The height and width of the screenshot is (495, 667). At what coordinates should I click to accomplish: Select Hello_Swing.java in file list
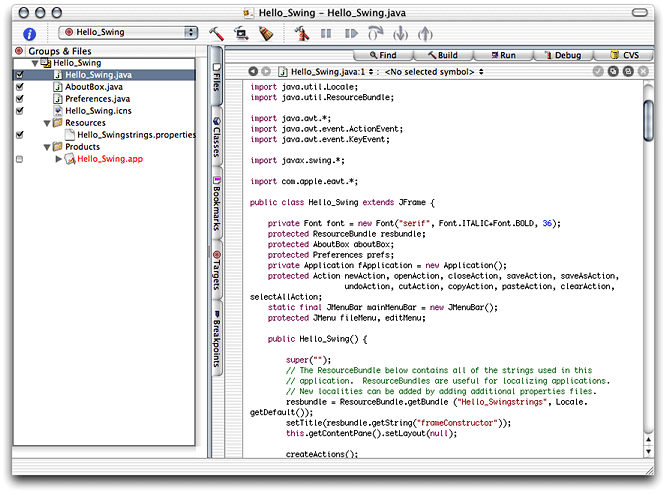point(99,75)
